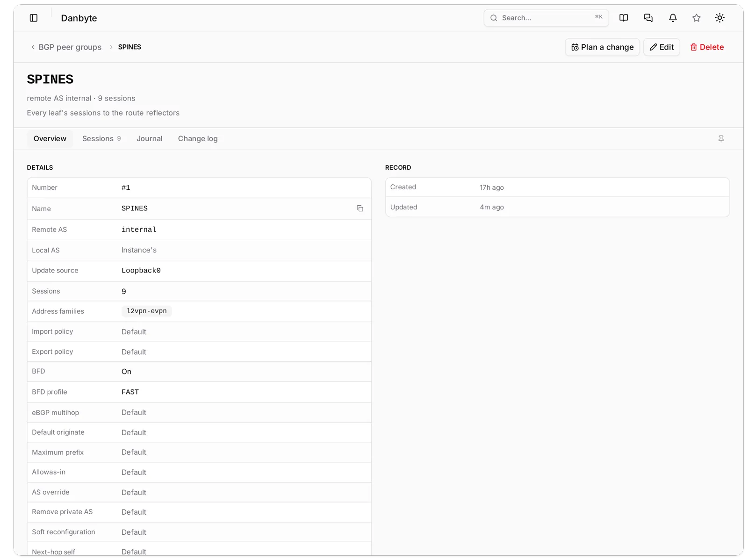
Task: Open the Journal tab
Action: pos(150,139)
